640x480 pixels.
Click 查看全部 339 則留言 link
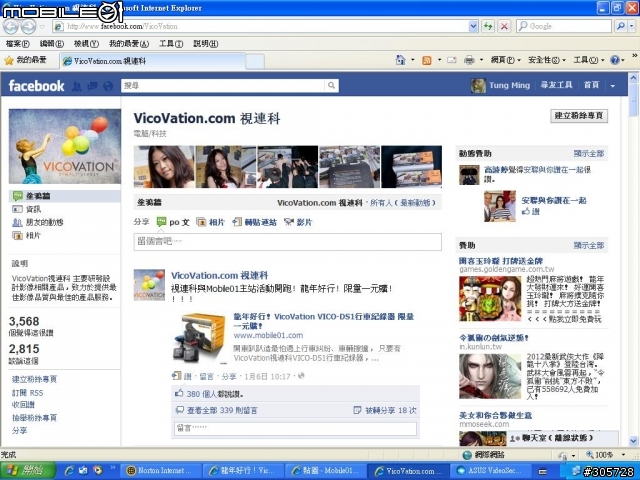[222, 410]
